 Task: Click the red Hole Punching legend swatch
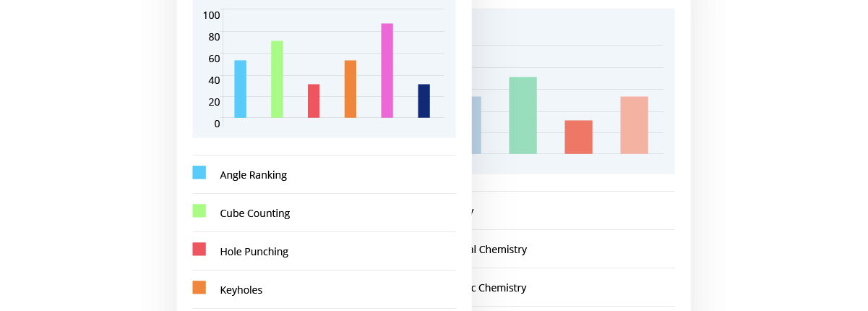coord(199,250)
